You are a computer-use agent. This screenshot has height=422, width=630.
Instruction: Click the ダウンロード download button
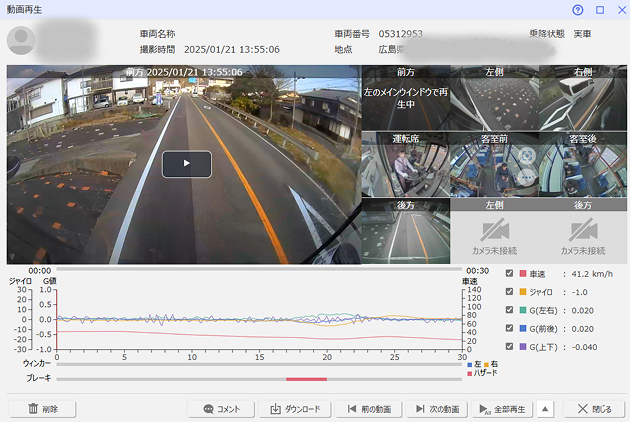[295, 409]
